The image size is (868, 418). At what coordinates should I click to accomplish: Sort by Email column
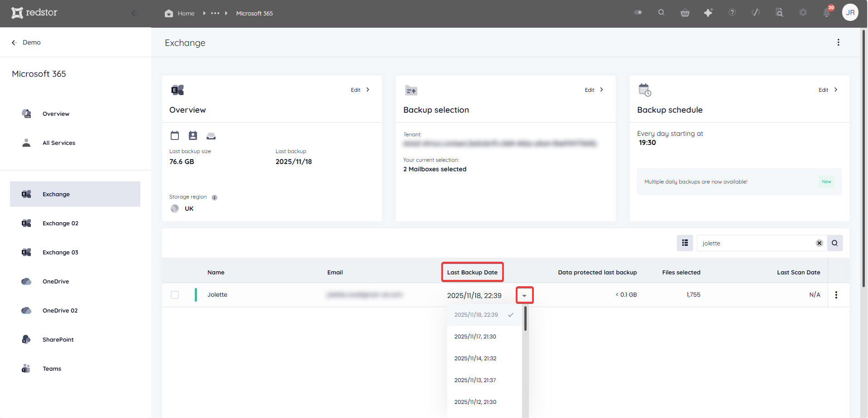point(335,273)
